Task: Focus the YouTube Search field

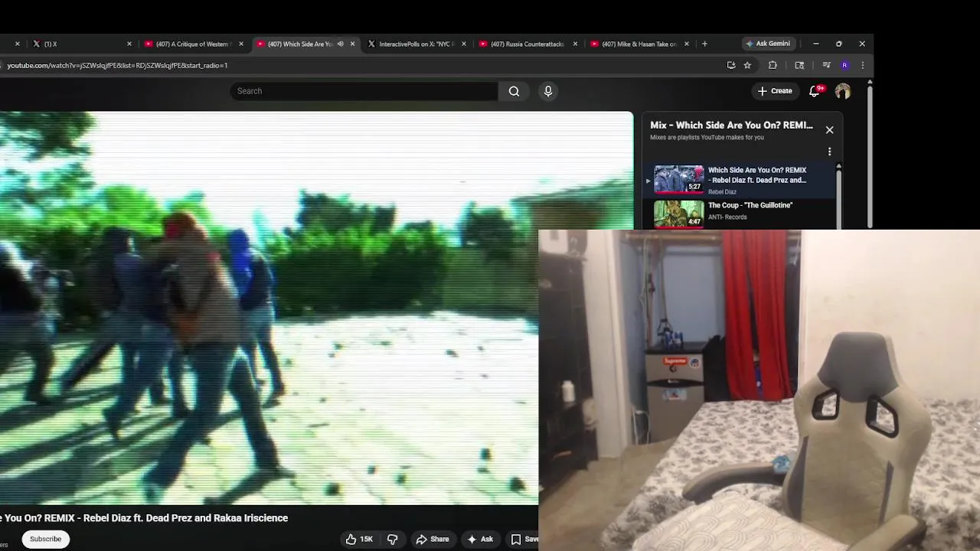Action: 364,91
